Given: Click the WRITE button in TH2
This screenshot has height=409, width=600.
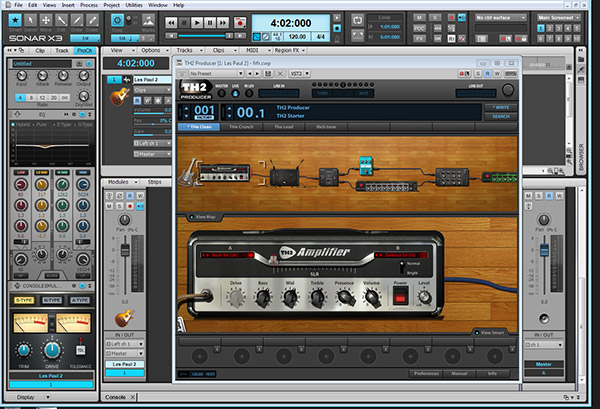Looking at the screenshot, I should [501, 108].
